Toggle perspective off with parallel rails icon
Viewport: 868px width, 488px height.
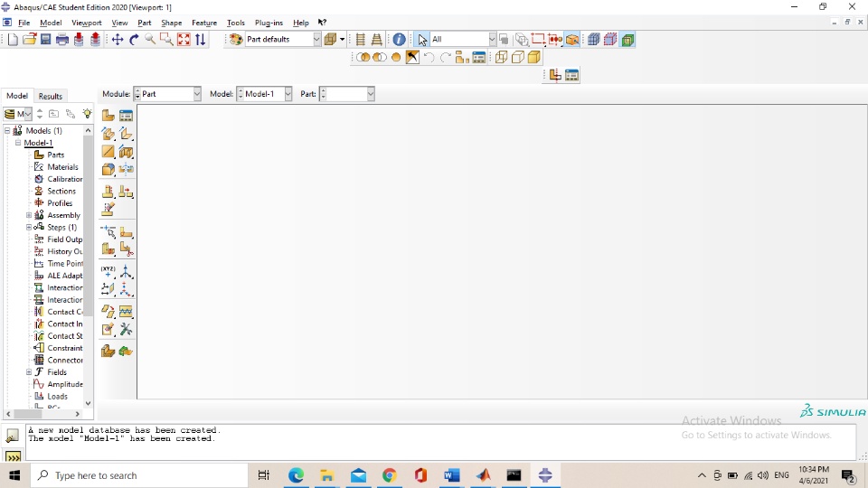point(361,39)
